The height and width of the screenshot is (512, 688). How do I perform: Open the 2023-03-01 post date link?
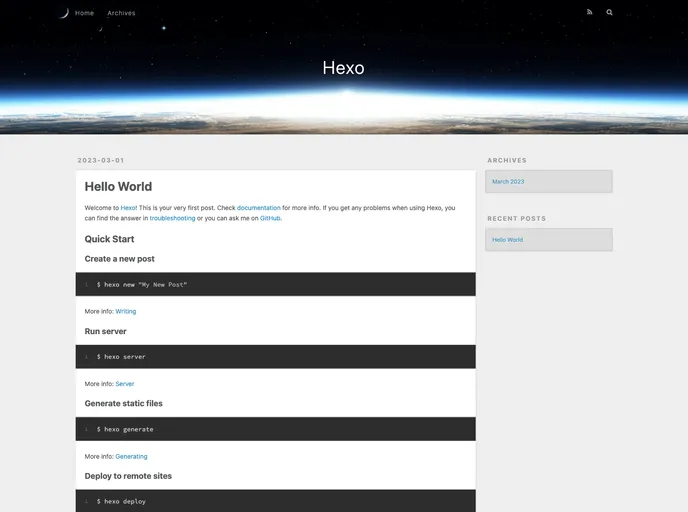[101, 160]
